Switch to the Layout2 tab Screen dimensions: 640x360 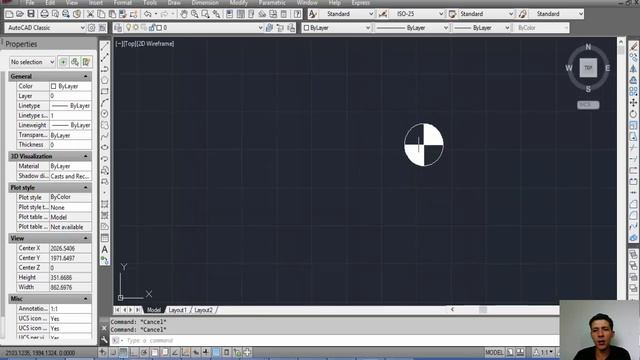click(203, 310)
